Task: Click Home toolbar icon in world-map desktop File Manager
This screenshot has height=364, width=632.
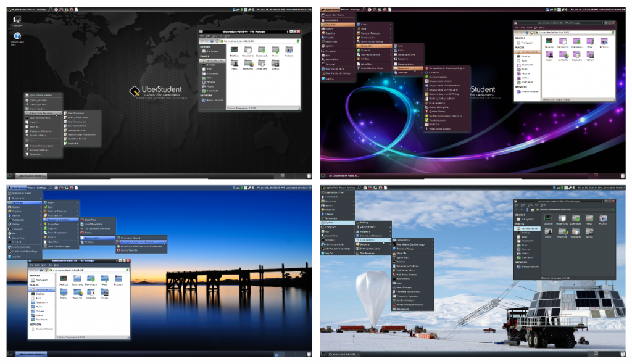Action: pos(216,41)
